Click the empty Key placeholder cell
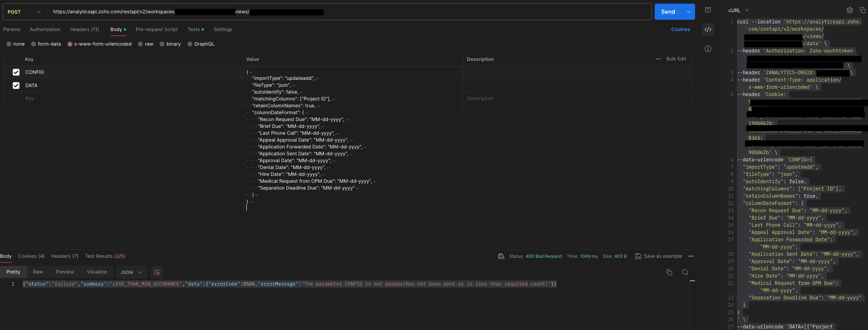Image resolution: width=868 pixels, height=330 pixels. point(132,98)
